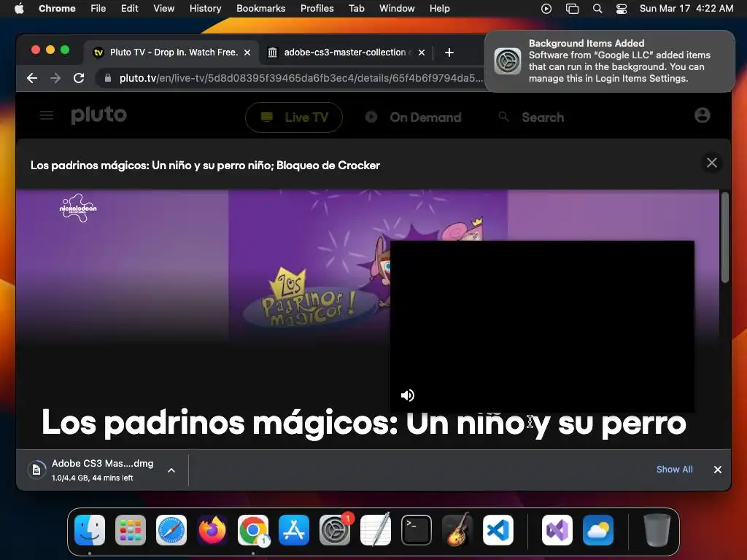Click the address bar lock icon
747x560 pixels.
coord(108,78)
